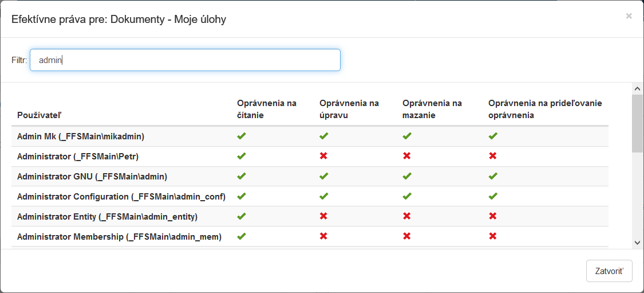This screenshot has height=293, width=644.
Task: Click edit permission red cross for Administrator Petr
Action: 323,156
